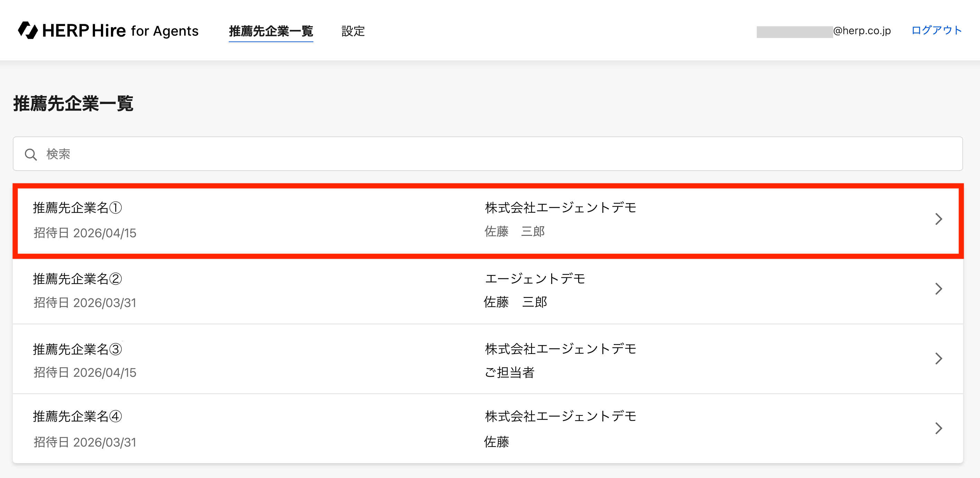Image resolution: width=980 pixels, height=478 pixels.
Task: Open chevron arrow for 推薦先企業名②
Action: coord(939,289)
